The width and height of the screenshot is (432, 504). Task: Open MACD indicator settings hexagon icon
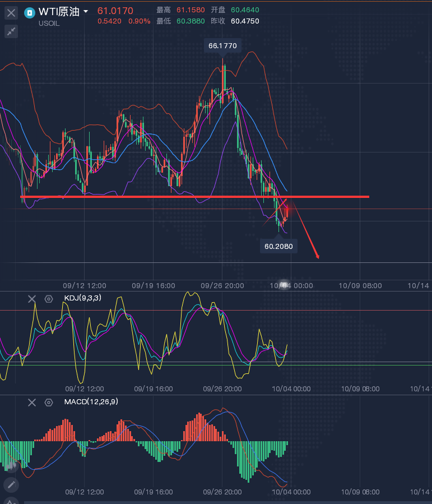point(49,403)
